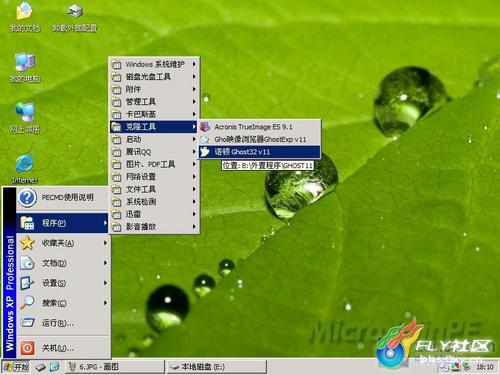Open the 附件 program folder

point(154,89)
